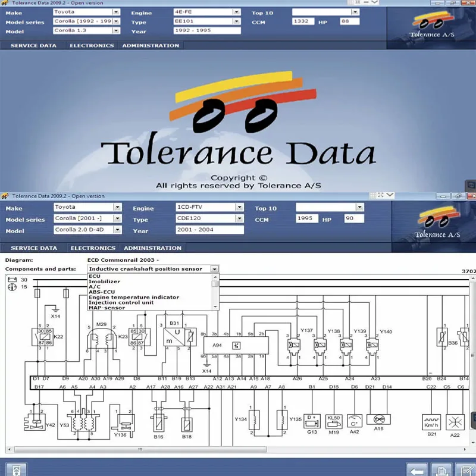This screenshot has width=476, height=476.
Task: Open the Components and parts dropdown arrow
Action: [215, 269]
